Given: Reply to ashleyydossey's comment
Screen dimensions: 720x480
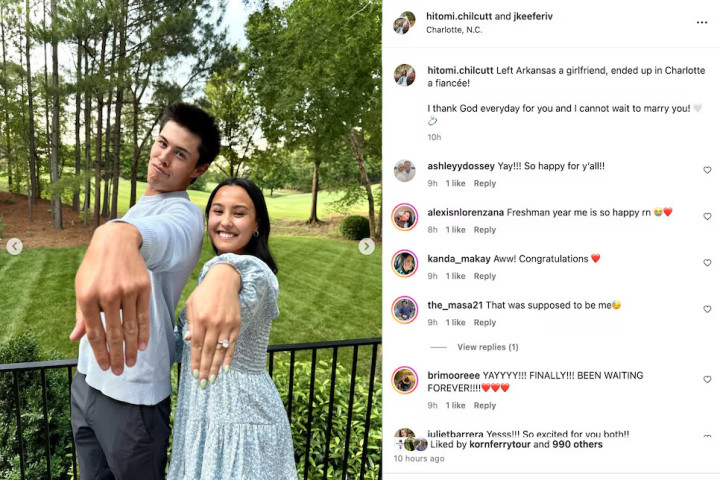Looking at the screenshot, I should coord(485,183).
